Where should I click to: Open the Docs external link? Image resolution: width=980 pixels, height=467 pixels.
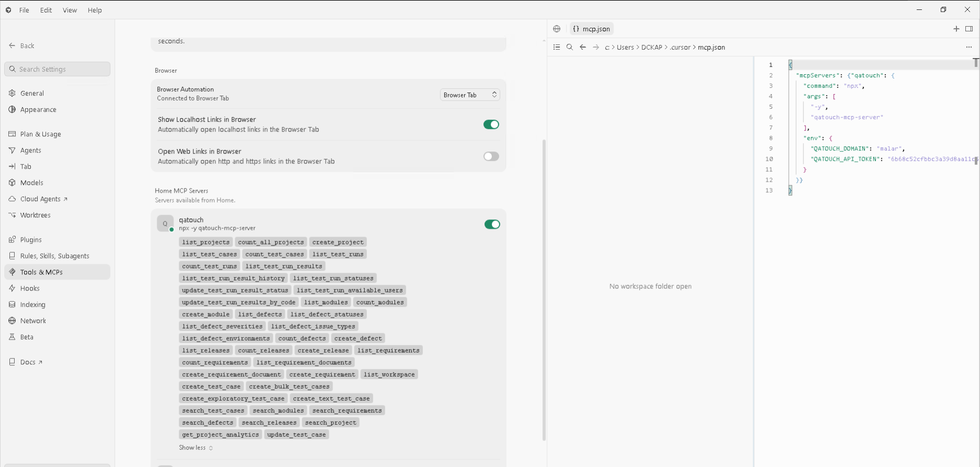pyautogui.click(x=57, y=361)
